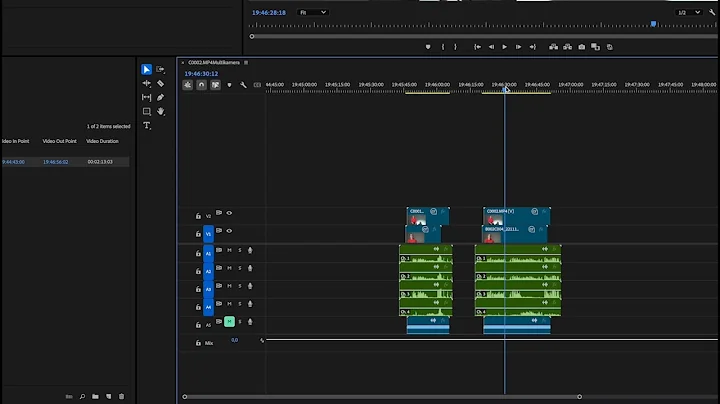This screenshot has width=720, height=404.
Task: Add marker in program monitor
Action: click(x=428, y=47)
